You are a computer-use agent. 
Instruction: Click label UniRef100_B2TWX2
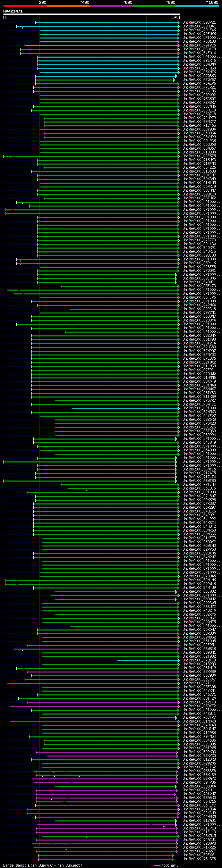(x=199, y=362)
